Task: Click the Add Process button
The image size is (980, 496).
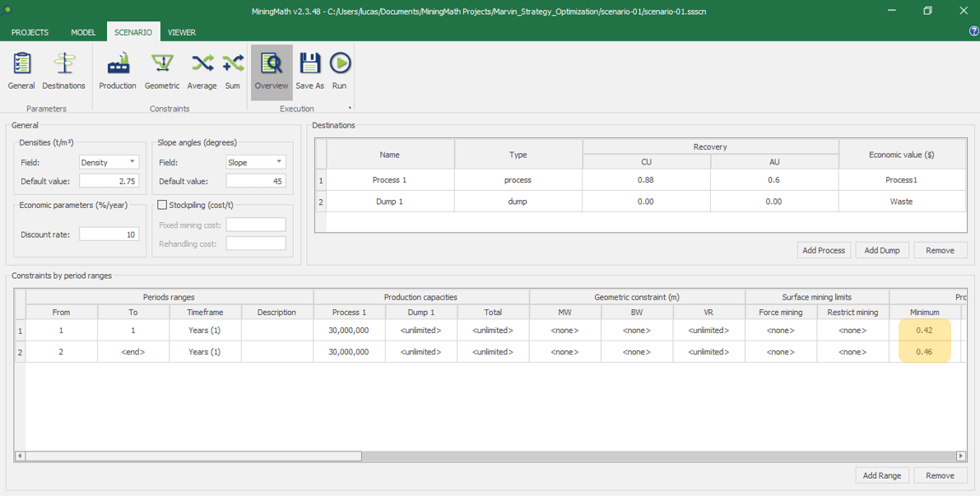Action: [x=824, y=250]
